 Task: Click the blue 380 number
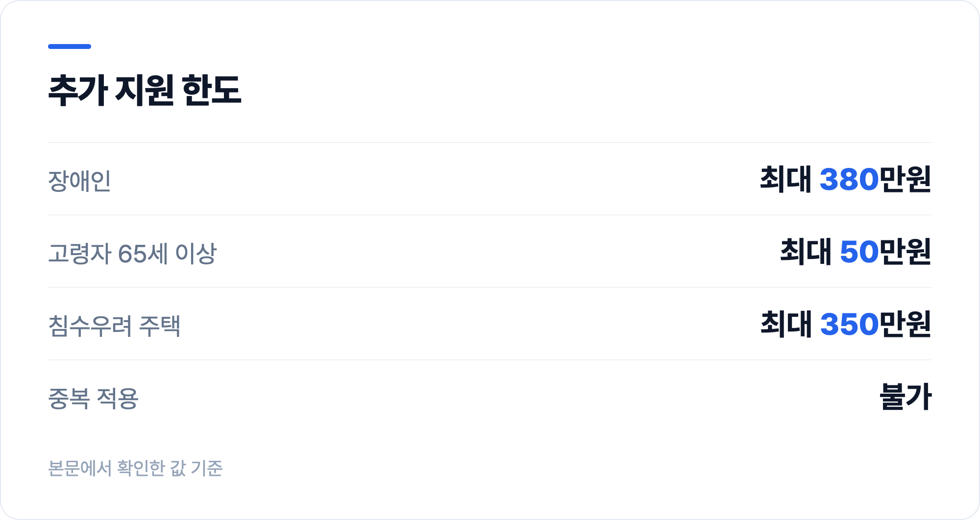point(849,179)
